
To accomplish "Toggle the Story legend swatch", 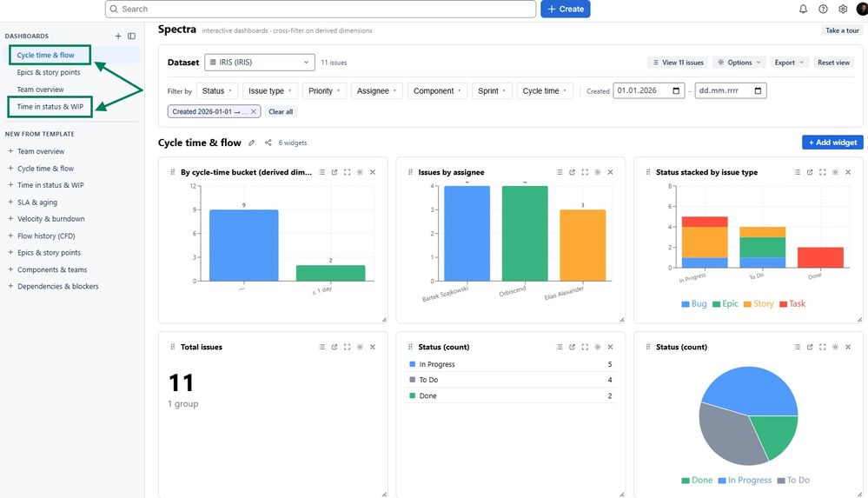I will (747, 304).
